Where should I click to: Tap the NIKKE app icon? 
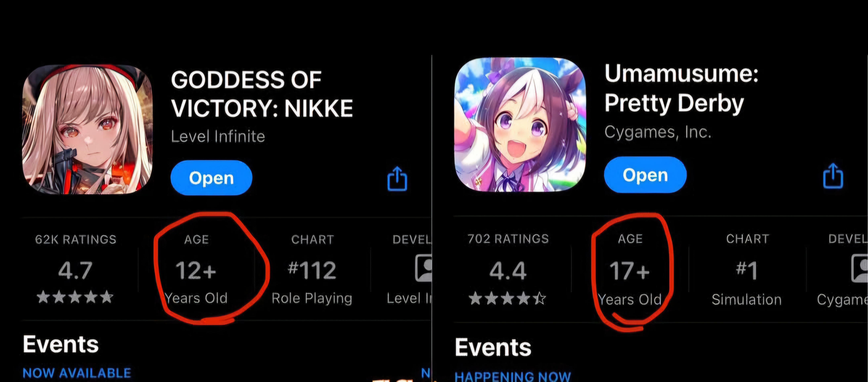coord(87,130)
